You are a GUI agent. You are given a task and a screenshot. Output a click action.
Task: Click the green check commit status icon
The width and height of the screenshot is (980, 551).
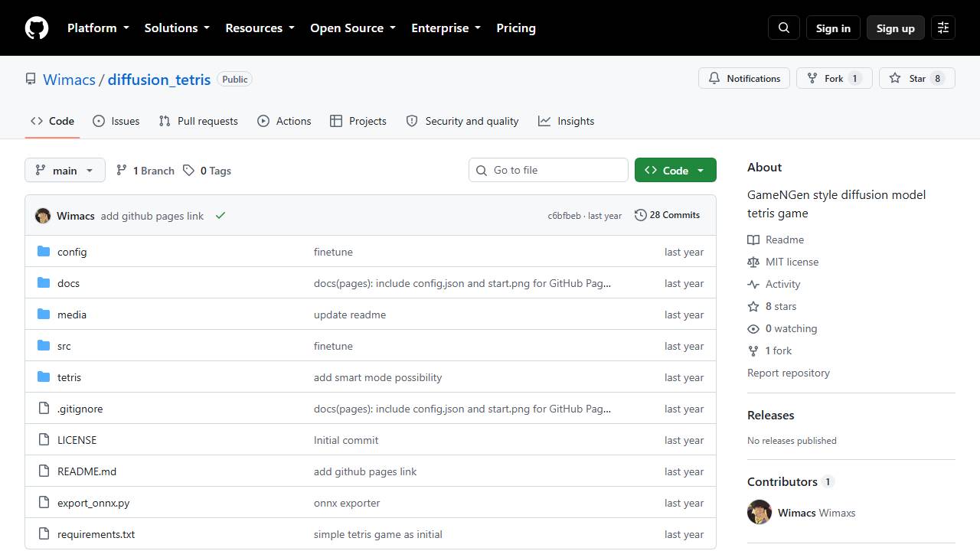[x=220, y=216]
